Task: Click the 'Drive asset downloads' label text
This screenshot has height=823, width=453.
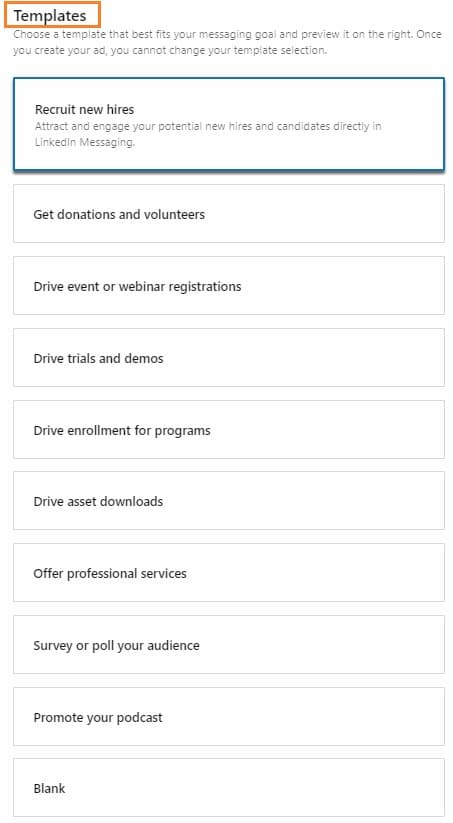Action: tap(98, 501)
